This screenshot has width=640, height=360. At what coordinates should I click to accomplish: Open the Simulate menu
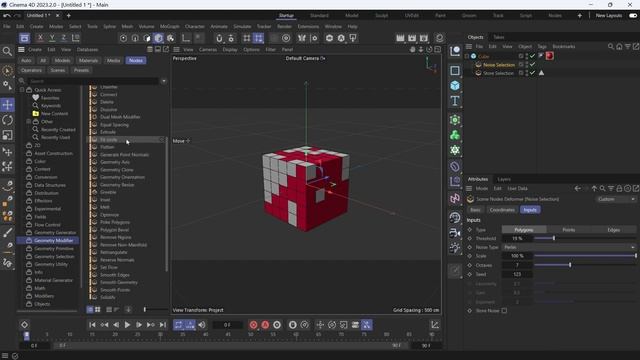pos(242,27)
